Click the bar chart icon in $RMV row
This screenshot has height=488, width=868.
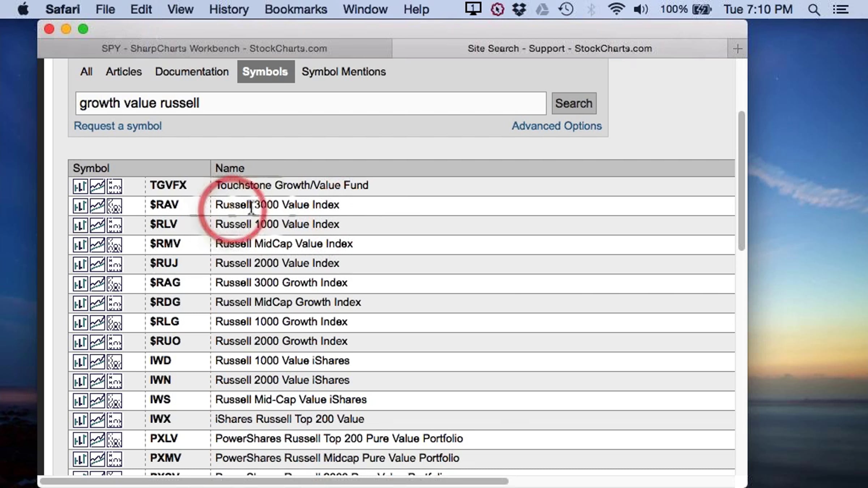(x=80, y=245)
